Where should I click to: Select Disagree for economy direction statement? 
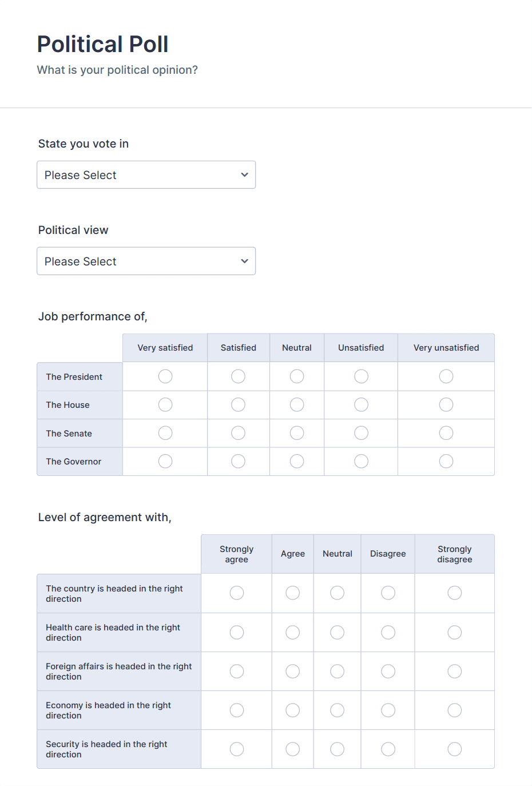point(388,710)
